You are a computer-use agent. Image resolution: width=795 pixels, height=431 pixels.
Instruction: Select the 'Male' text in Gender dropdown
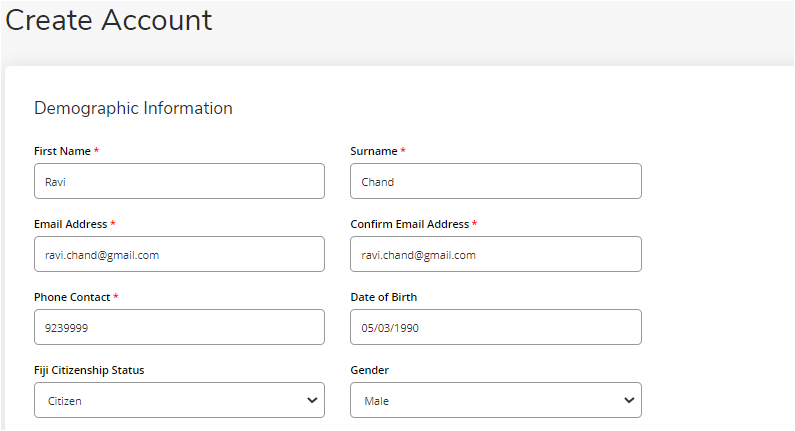[376, 401]
